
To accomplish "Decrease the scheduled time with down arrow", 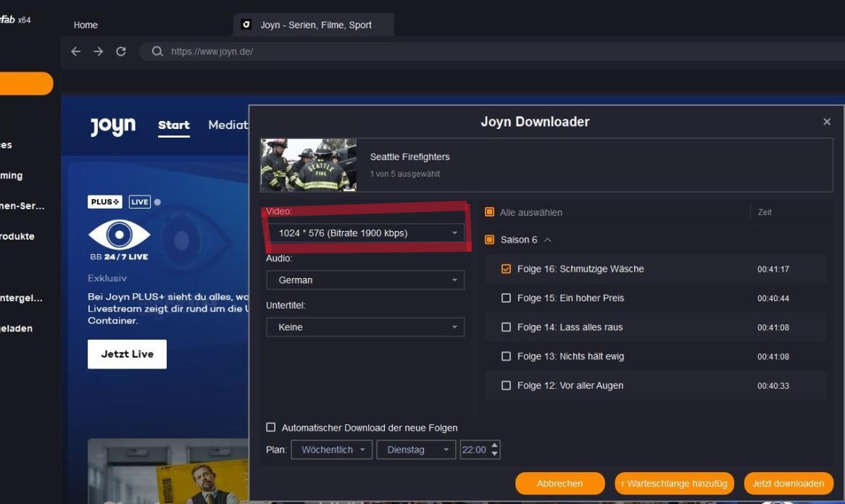I will point(495,454).
